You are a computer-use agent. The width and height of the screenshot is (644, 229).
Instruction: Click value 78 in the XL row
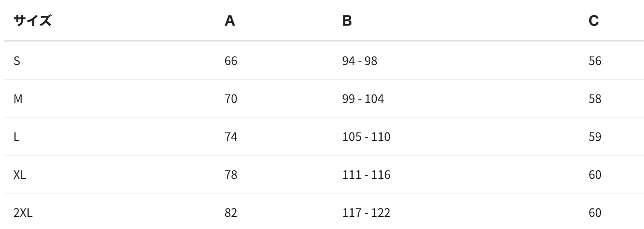(x=231, y=174)
